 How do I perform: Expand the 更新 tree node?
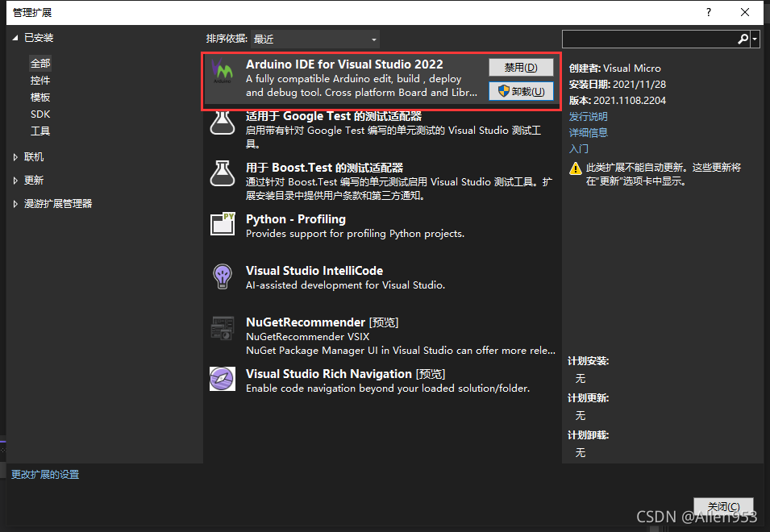15,181
